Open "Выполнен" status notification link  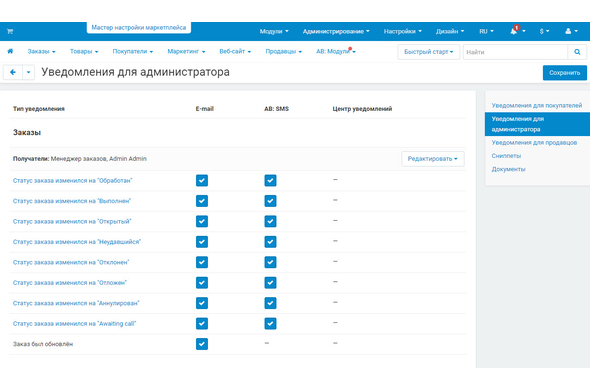(72, 201)
